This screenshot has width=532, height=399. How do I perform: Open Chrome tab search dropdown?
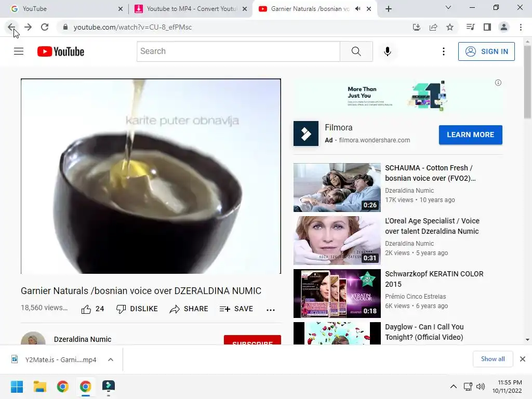tap(448, 7)
